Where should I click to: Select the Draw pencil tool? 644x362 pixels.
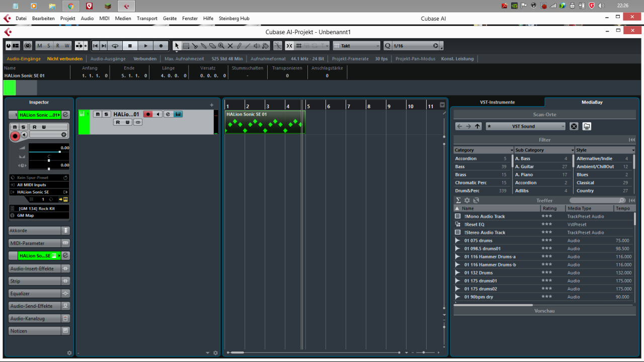(x=239, y=46)
